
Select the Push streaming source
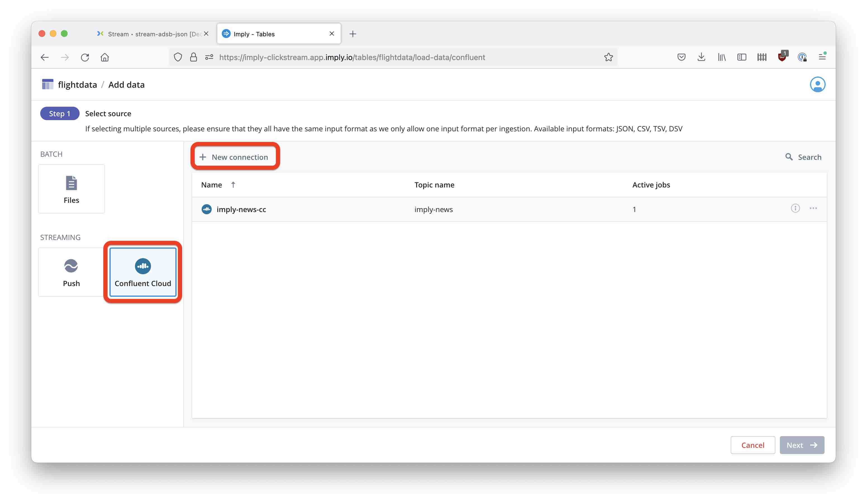[71, 272]
